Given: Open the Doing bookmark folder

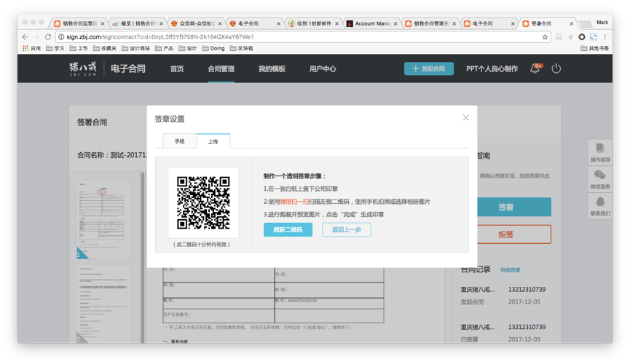Looking at the screenshot, I should coord(213,48).
